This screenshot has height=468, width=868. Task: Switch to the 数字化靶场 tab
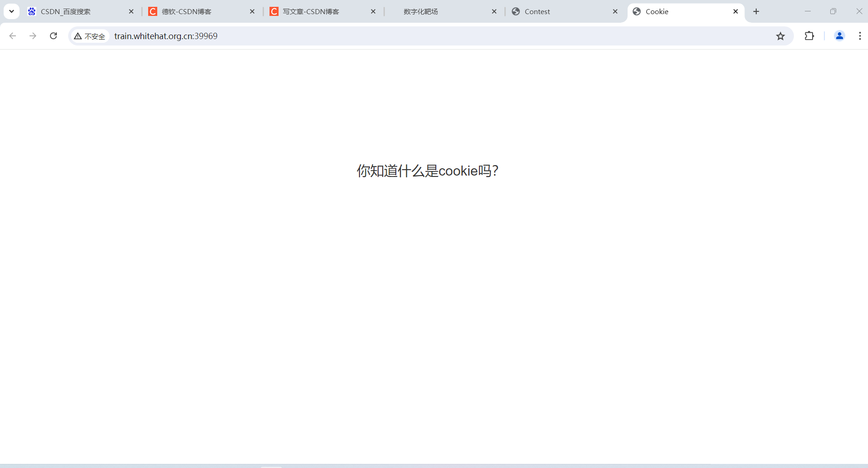point(444,11)
